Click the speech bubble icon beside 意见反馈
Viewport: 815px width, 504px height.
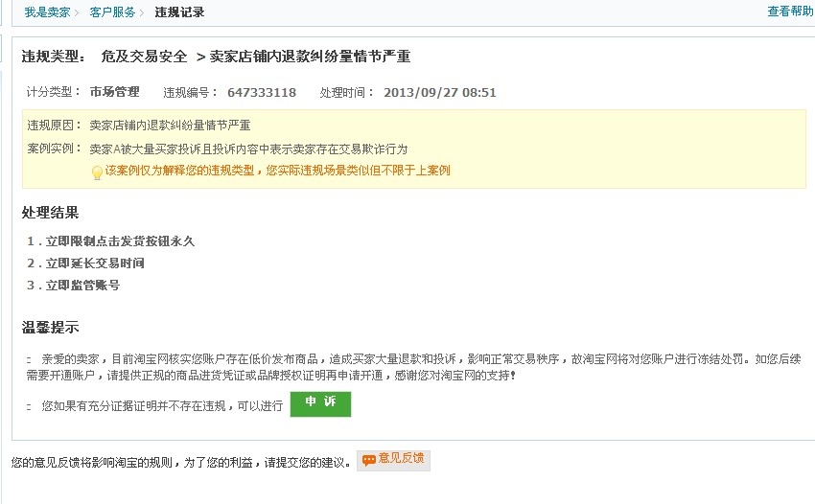pos(369,460)
